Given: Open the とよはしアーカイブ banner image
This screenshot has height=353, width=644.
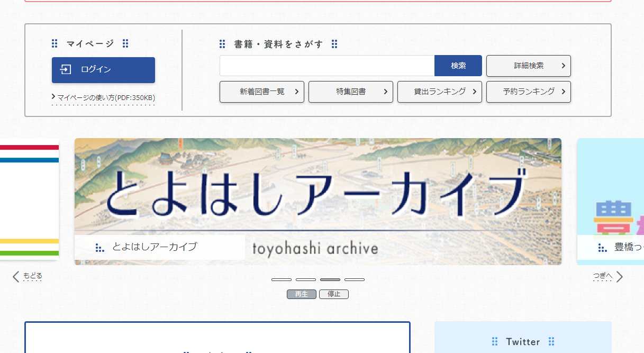Looking at the screenshot, I should pyautogui.click(x=318, y=202).
